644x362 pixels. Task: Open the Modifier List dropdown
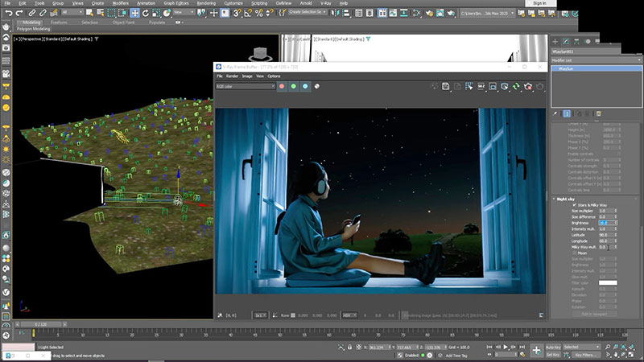coord(596,60)
